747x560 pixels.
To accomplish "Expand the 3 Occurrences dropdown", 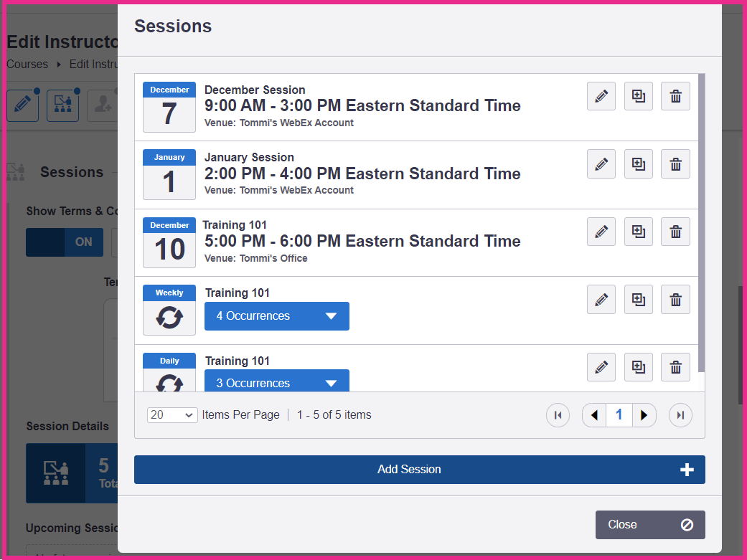I will tap(277, 381).
